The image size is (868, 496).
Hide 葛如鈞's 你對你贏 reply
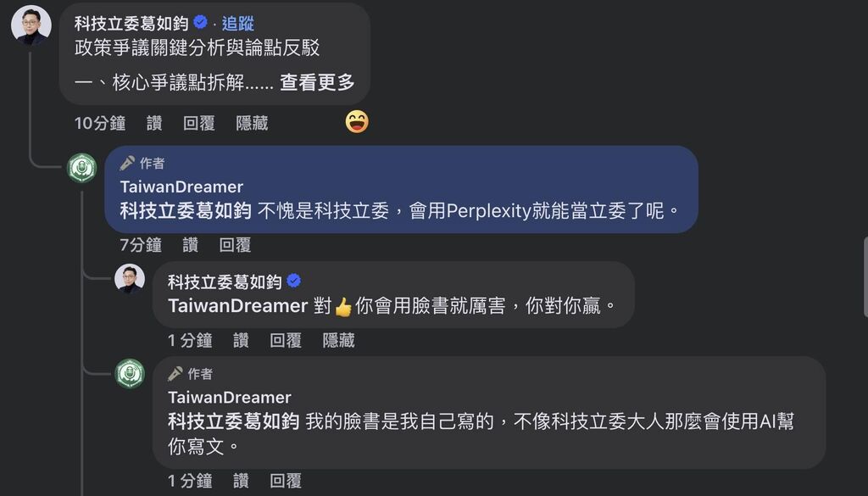point(339,340)
